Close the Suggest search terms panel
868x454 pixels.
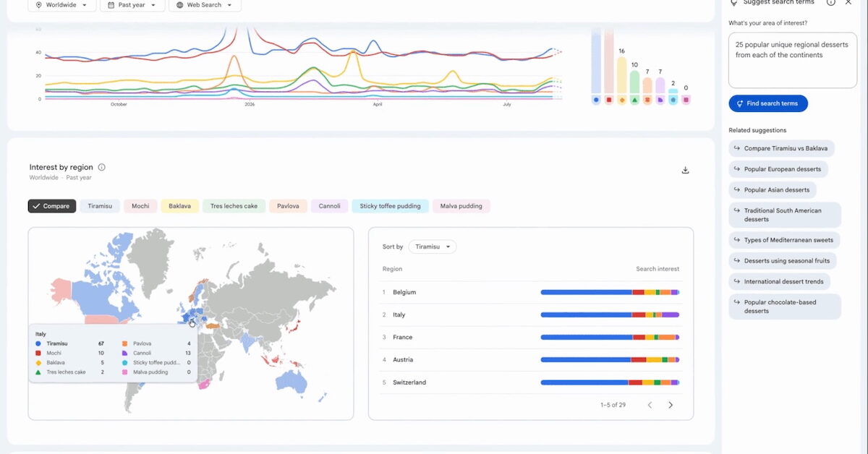click(848, 3)
